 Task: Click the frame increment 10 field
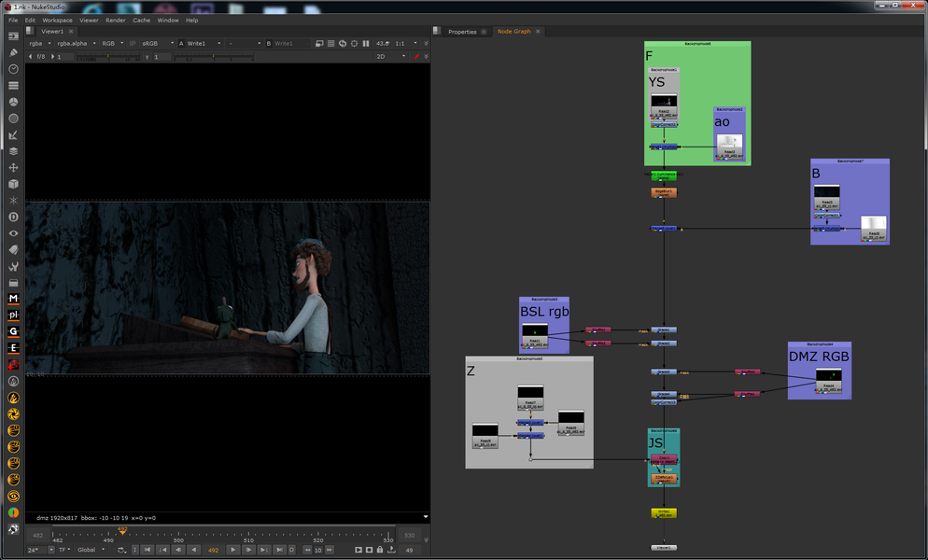click(x=317, y=550)
